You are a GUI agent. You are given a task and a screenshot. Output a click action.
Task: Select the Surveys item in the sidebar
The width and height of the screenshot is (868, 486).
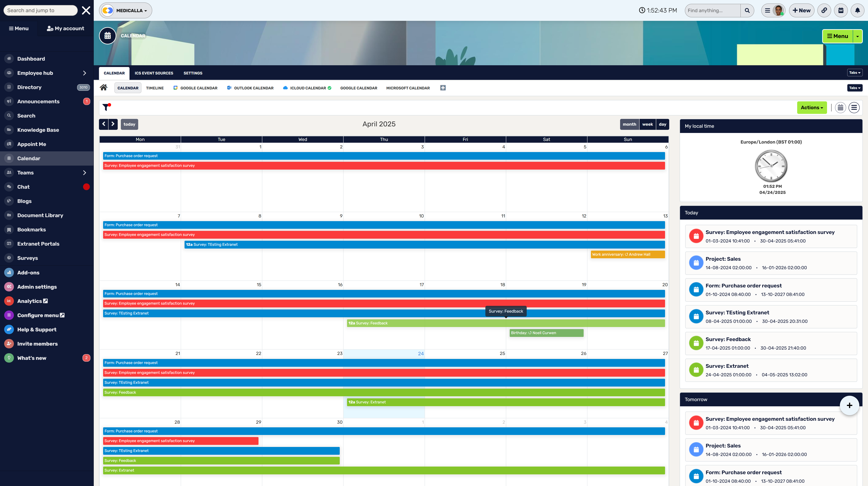(28, 258)
